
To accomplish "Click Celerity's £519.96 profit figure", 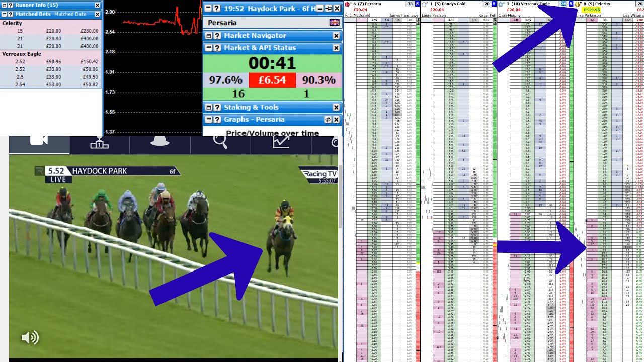I will (x=590, y=10).
